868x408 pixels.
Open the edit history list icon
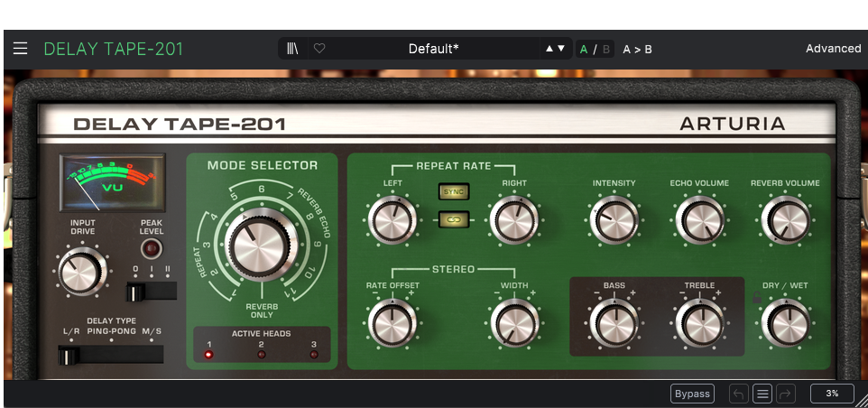coord(762,394)
